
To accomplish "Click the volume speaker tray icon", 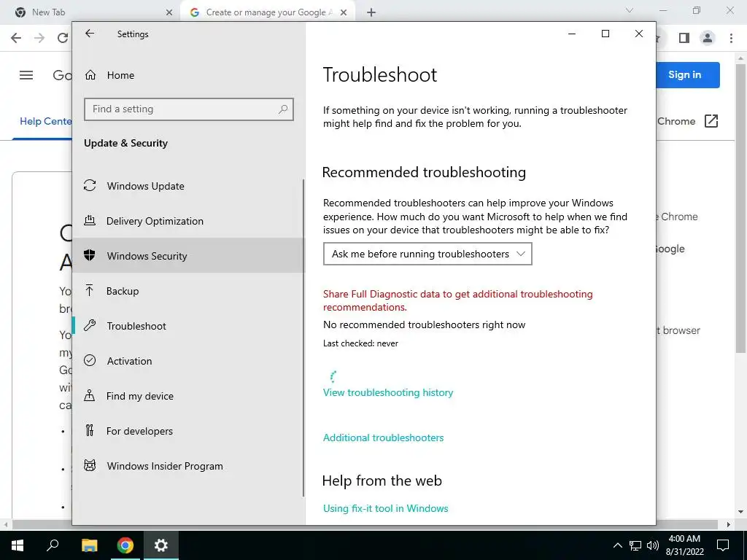I will pyautogui.click(x=653, y=545).
